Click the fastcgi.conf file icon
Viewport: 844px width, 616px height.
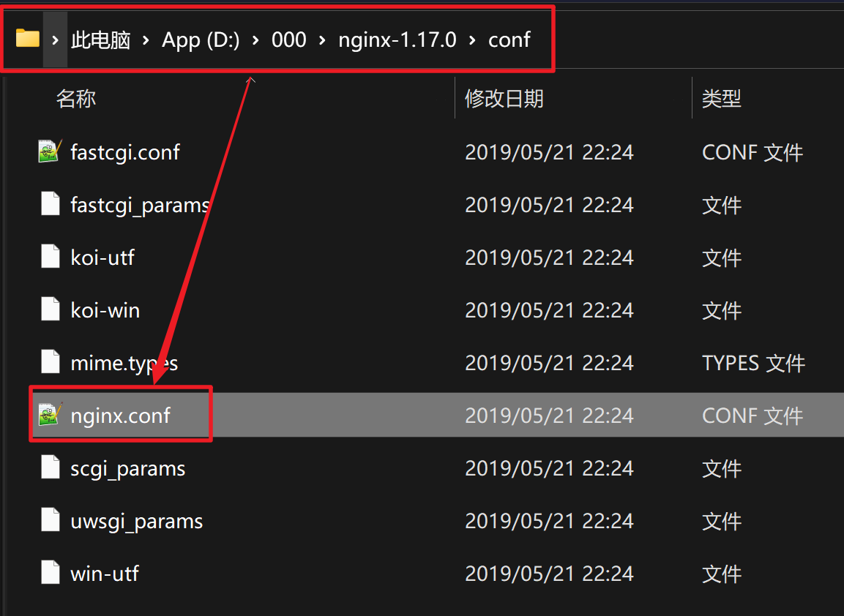50,151
